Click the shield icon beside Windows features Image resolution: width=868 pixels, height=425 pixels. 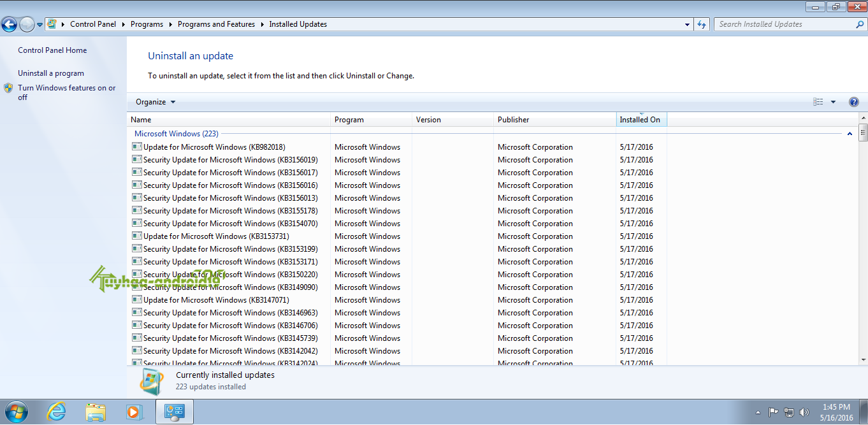tap(8, 88)
